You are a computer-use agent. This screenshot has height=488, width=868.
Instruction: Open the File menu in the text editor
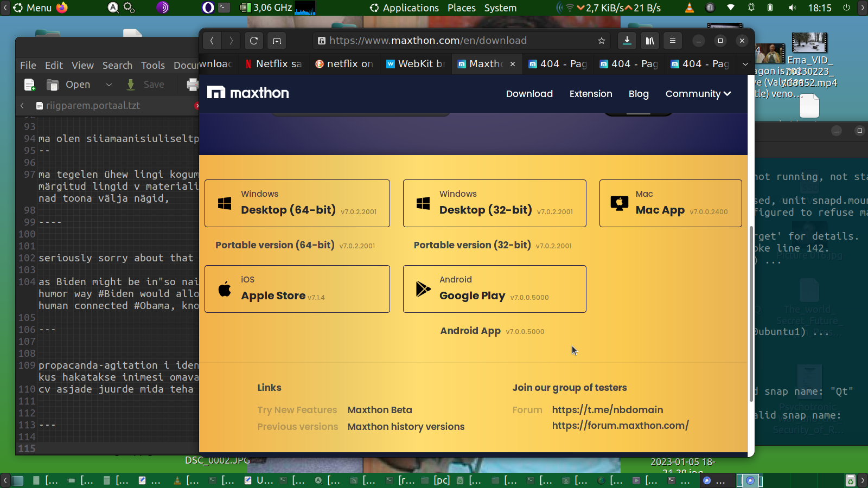pyautogui.click(x=28, y=66)
